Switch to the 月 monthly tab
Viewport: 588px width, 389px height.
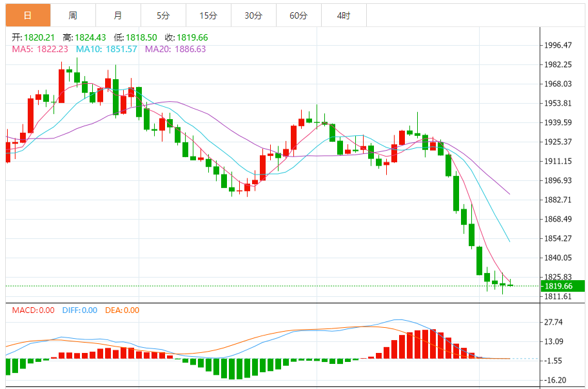click(118, 15)
